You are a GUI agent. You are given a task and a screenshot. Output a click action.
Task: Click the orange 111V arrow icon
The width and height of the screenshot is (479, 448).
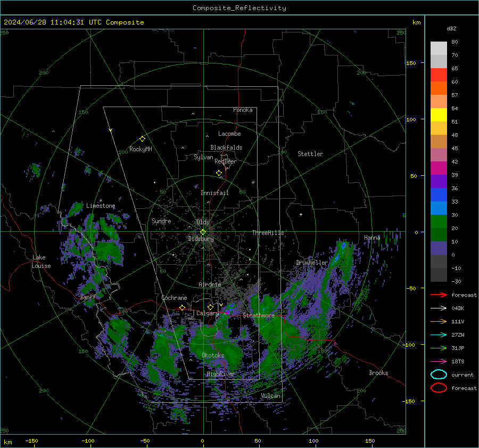pyautogui.click(x=439, y=321)
